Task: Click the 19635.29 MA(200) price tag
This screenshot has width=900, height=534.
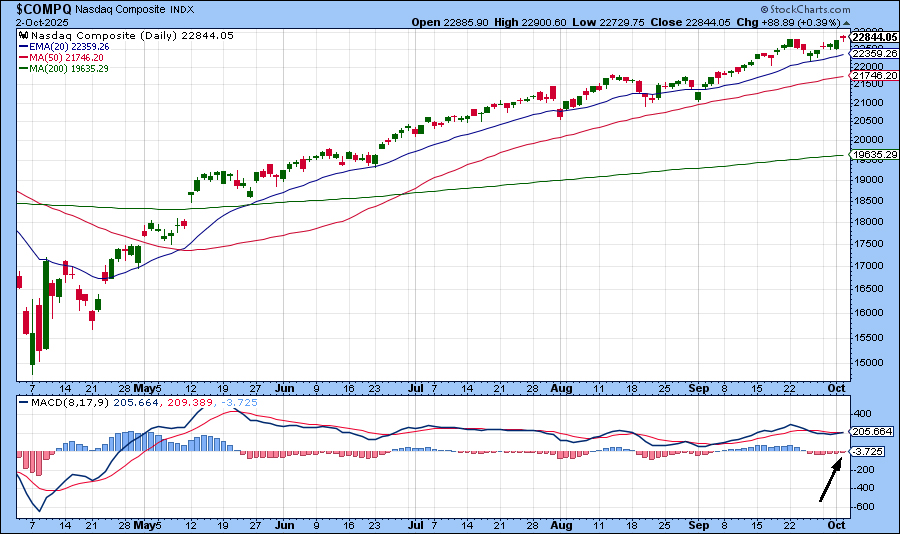Action: point(874,155)
